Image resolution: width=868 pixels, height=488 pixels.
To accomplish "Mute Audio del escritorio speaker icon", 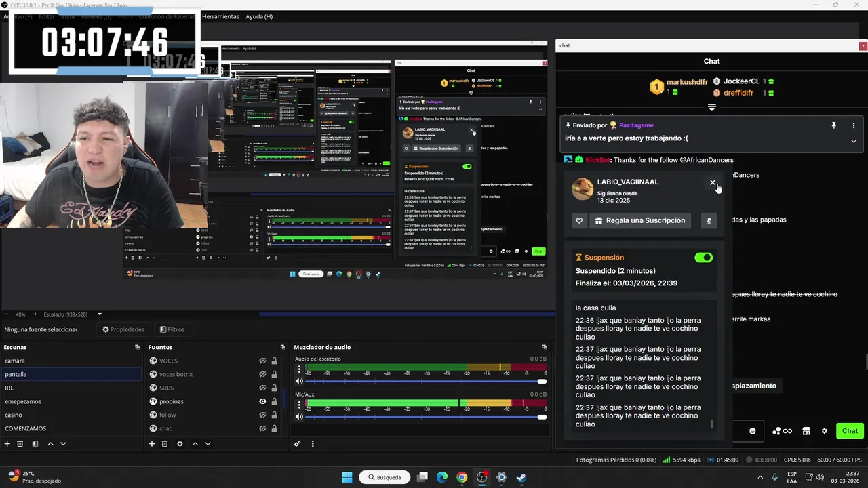I will (x=299, y=381).
